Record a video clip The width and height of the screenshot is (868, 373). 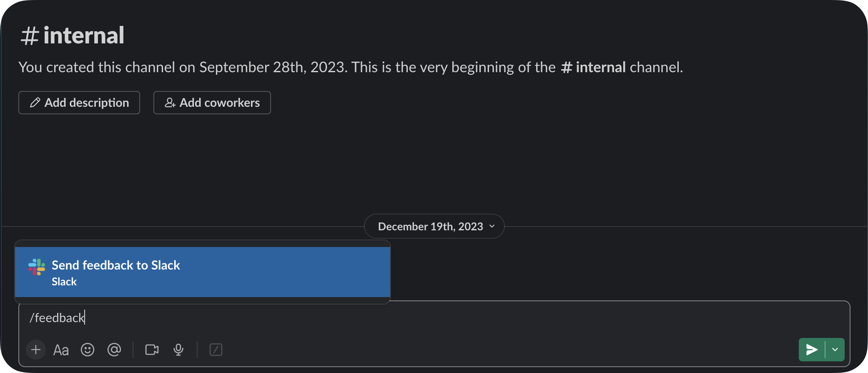151,350
